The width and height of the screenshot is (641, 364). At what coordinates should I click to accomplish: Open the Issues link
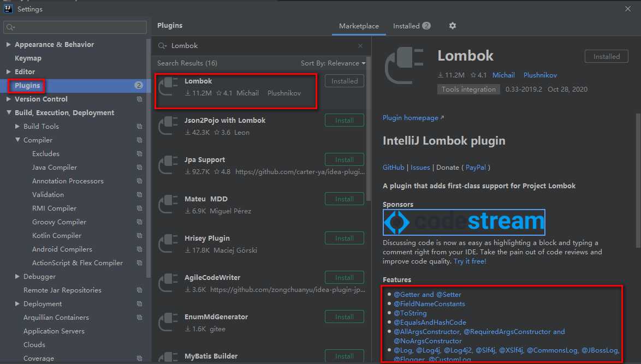tap(420, 168)
